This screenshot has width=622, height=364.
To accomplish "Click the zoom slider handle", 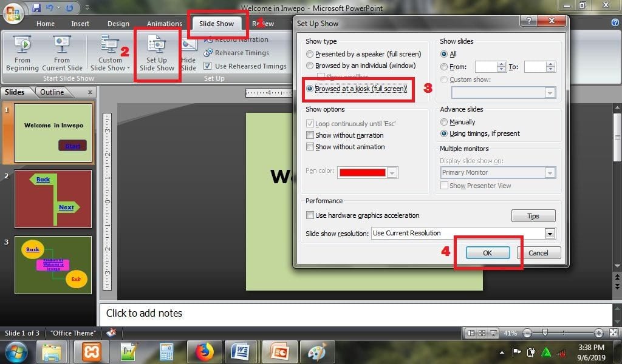I will [x=545, y=332].
